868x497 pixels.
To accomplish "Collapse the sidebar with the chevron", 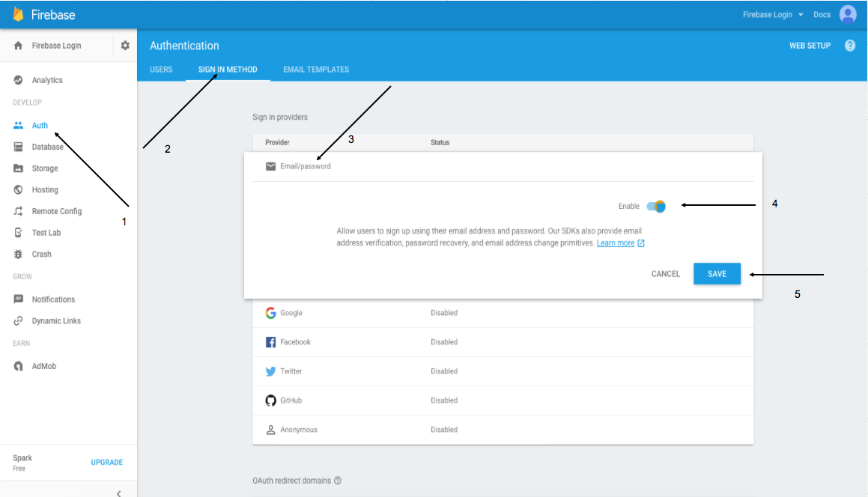I will (x=118, y=493).
